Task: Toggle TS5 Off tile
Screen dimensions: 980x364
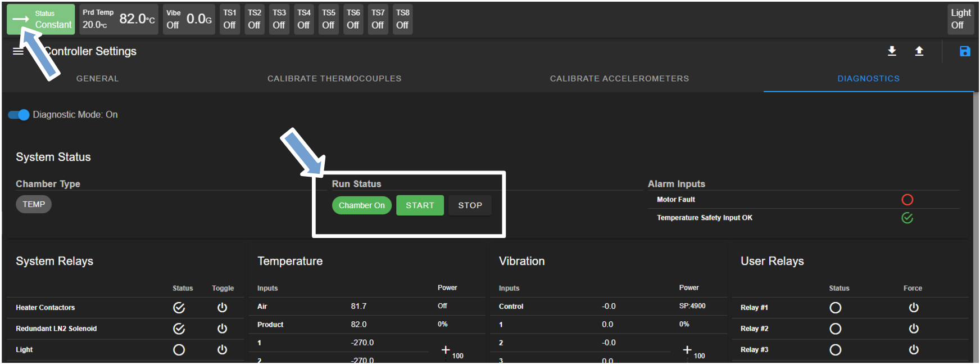Action: click(x=329, y=19)
